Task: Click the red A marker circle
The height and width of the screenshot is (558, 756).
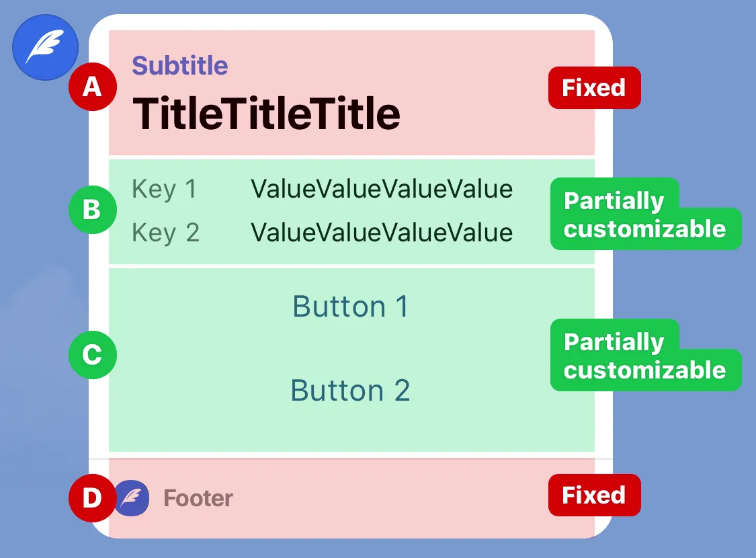Action: click(93, 87)
